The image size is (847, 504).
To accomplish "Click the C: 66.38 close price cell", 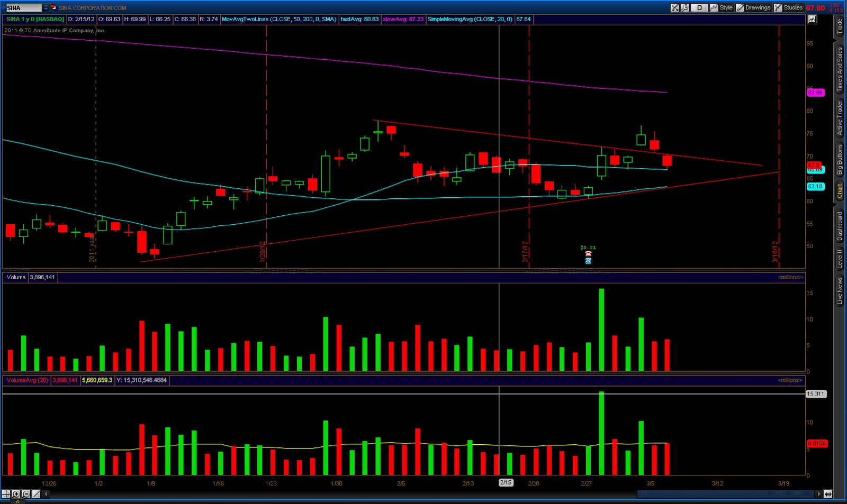I will coord(185,19).
